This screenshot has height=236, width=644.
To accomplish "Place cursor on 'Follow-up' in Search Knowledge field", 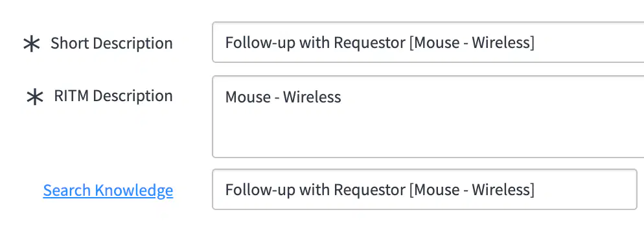I will point(260,190).
